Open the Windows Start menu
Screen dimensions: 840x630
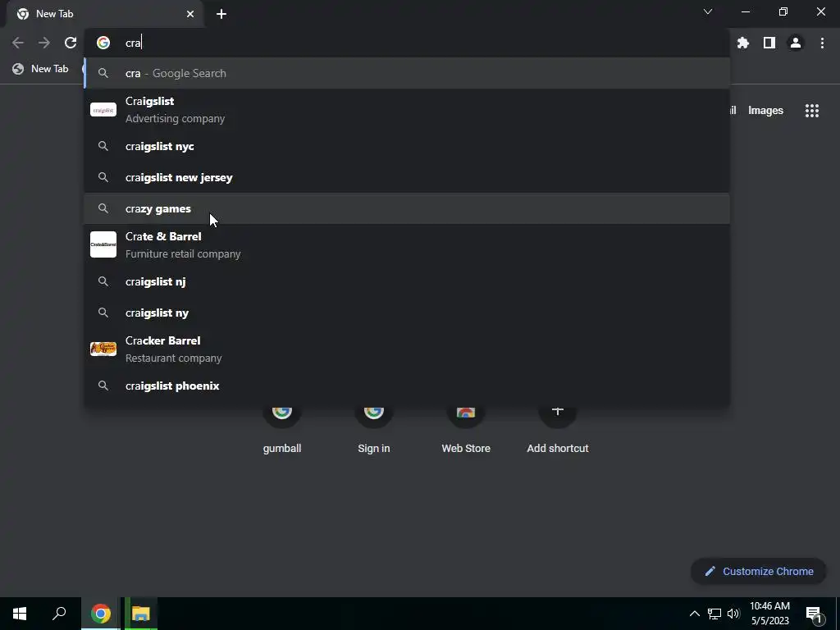click(x=20, y=614)
